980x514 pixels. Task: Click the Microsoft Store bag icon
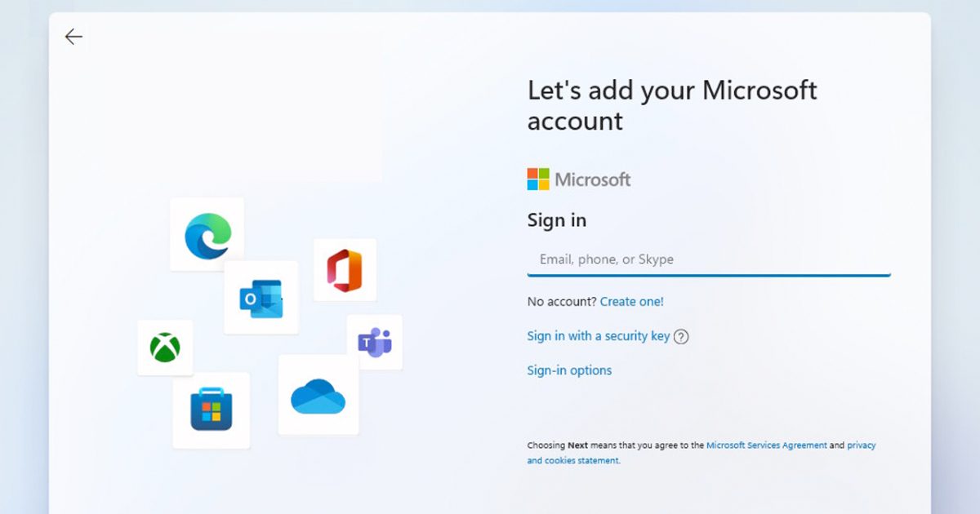coord(212,410)
